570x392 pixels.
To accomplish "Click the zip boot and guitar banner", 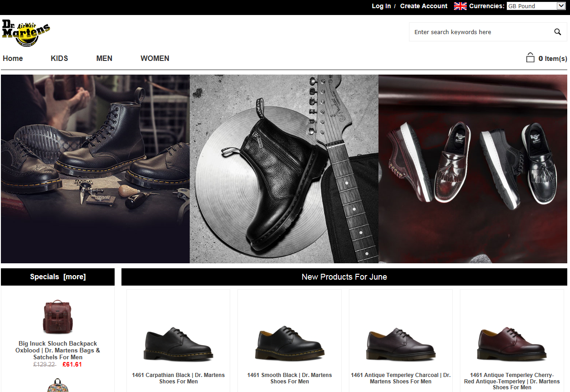I will pos(284,169).
